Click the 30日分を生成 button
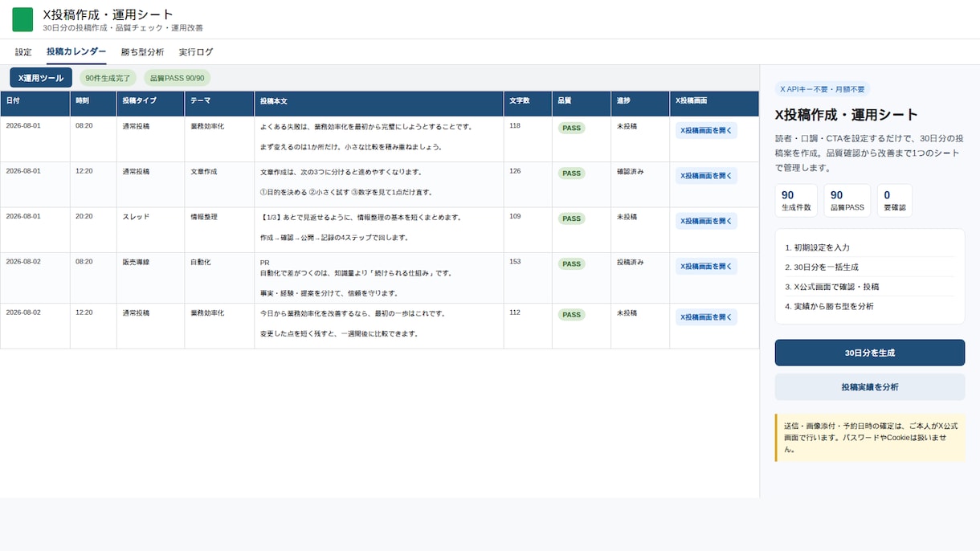The width and height of the screenshot is (980, 551). click(x=870, y=353)
